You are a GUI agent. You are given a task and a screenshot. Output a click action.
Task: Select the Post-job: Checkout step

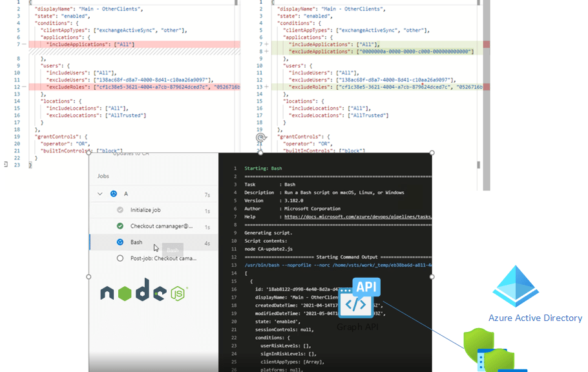162,258
